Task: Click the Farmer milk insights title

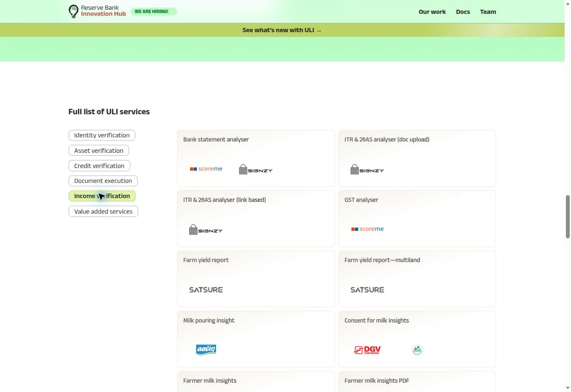Action: [x=210, y=381]
